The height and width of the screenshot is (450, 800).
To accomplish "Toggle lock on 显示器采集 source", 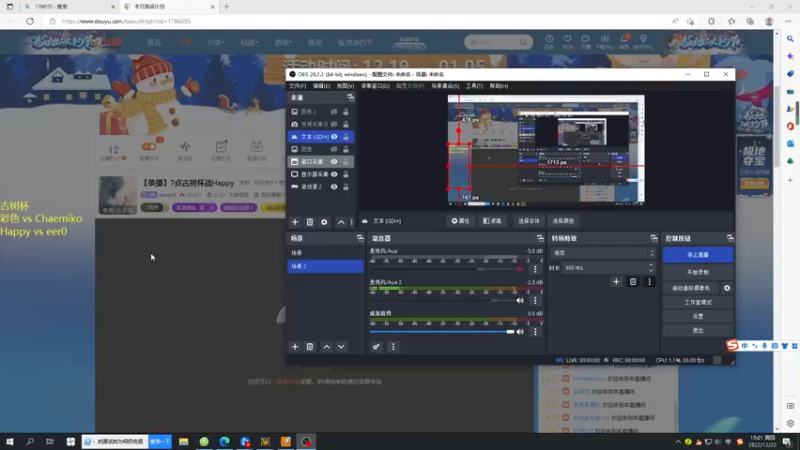I will [346, 174].
